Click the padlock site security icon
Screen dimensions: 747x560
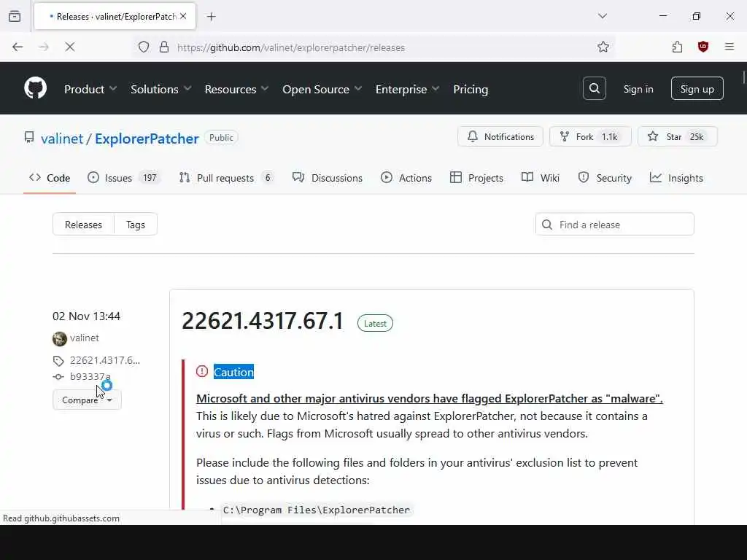pos(164,47)
